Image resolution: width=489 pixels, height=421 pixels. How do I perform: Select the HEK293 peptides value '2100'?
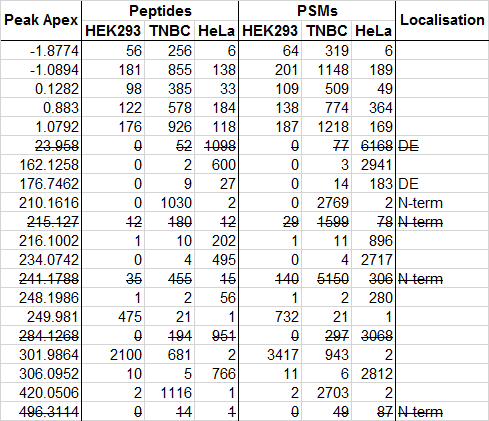coord(113,355)
